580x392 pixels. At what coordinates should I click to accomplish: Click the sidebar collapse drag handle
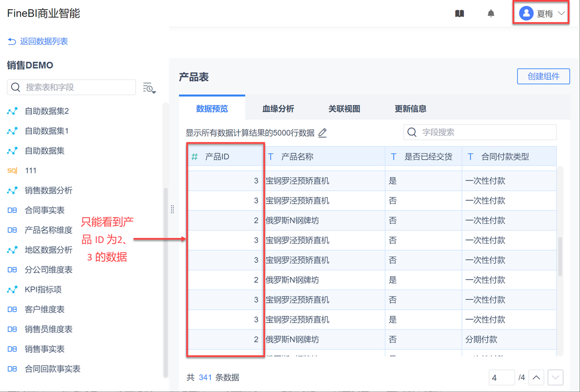[x=173, y=209]
